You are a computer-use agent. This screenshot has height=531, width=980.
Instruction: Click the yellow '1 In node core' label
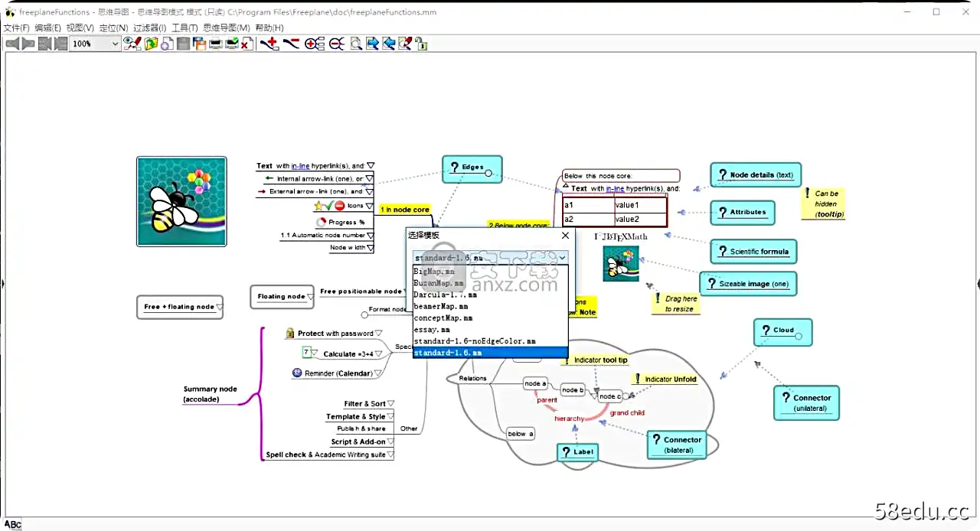[x=405, y=209]
